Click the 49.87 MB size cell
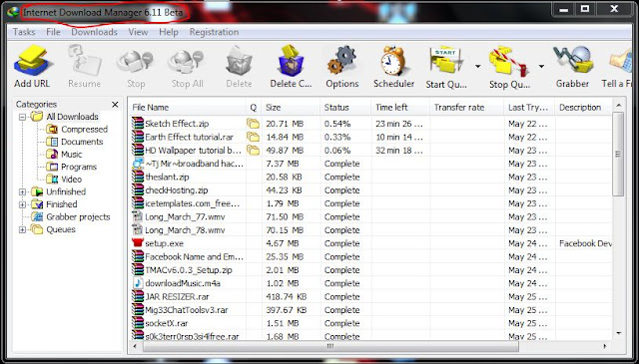Image resolution: width=639 pixels, height=364 pixels. [x=285, y=151]
